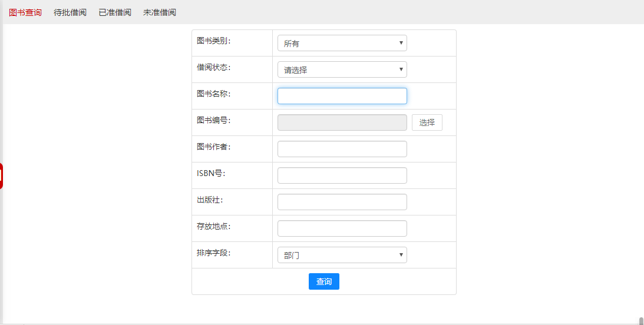
Task: Click the 借阅状态 label text
Action: click(213, 67)
